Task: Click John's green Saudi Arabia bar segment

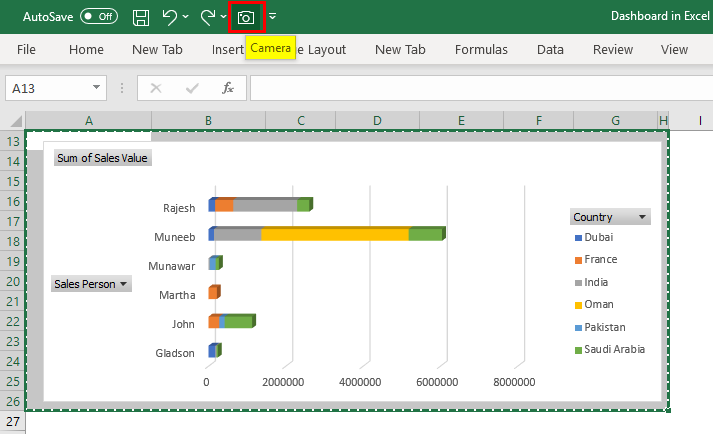Action: point(238,322)
